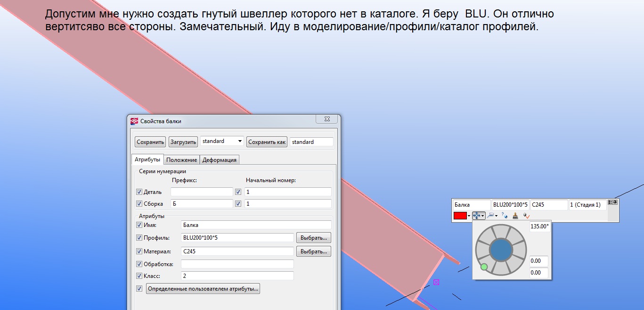Click the cube with red checkmark icon
The height and width of the screenshot is (310, 644).
click(526, 216)
